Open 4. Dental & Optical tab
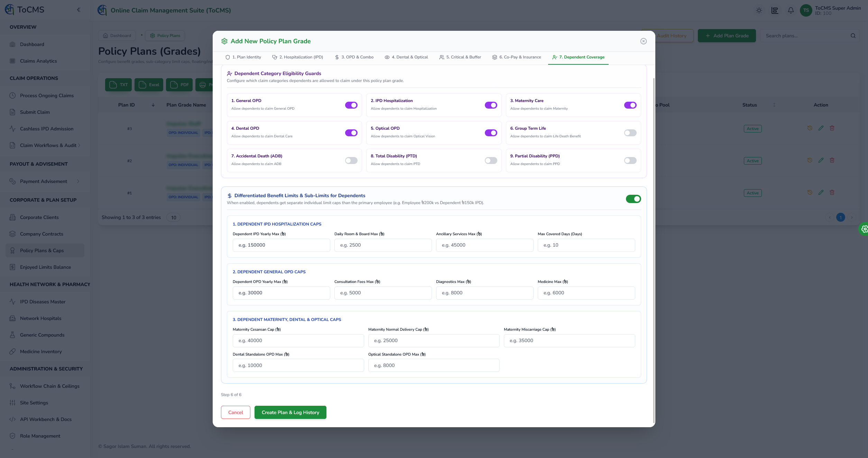The width and height of the screenshot is (868, 458). (x=406, y=57)
